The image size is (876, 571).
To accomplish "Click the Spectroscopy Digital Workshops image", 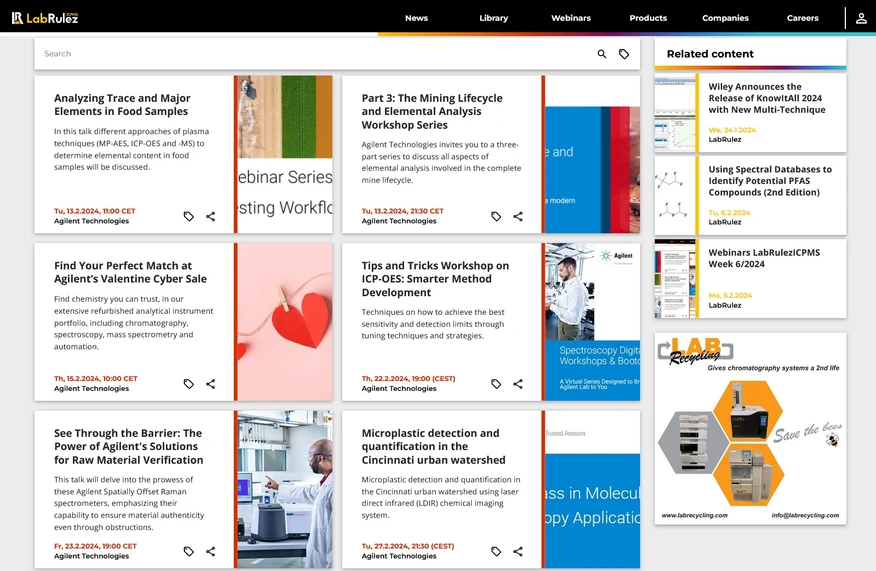I will [593, 322].
